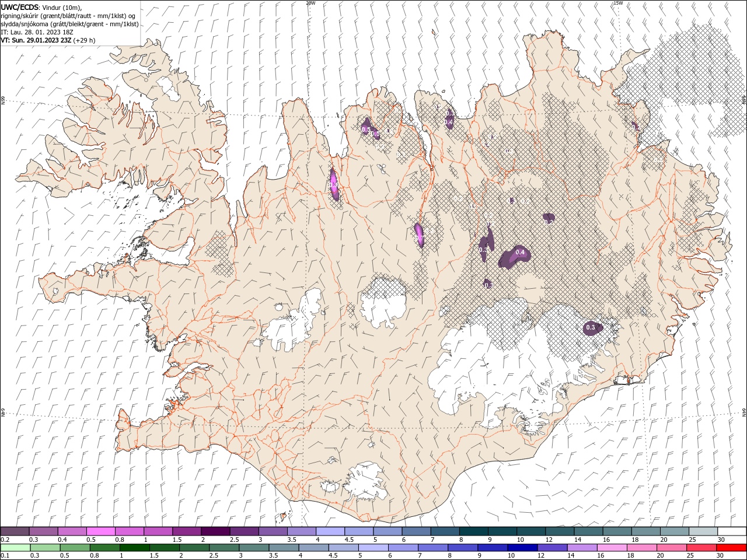Pick the dark mauve 0.2 swatch in purple legend
The height and width of the screenshot is (560, 747).
click(x=15, y=531)
